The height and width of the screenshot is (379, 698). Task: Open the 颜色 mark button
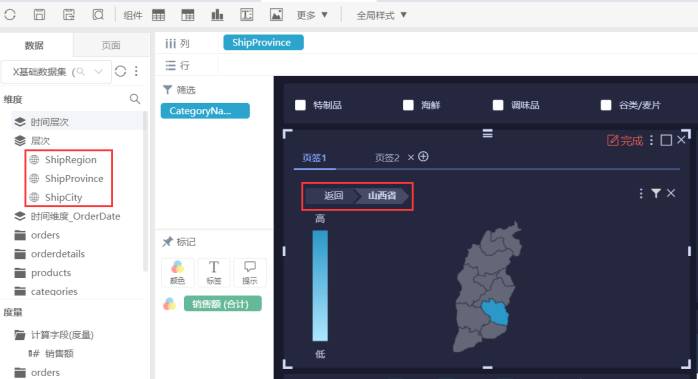click(177, 273)
